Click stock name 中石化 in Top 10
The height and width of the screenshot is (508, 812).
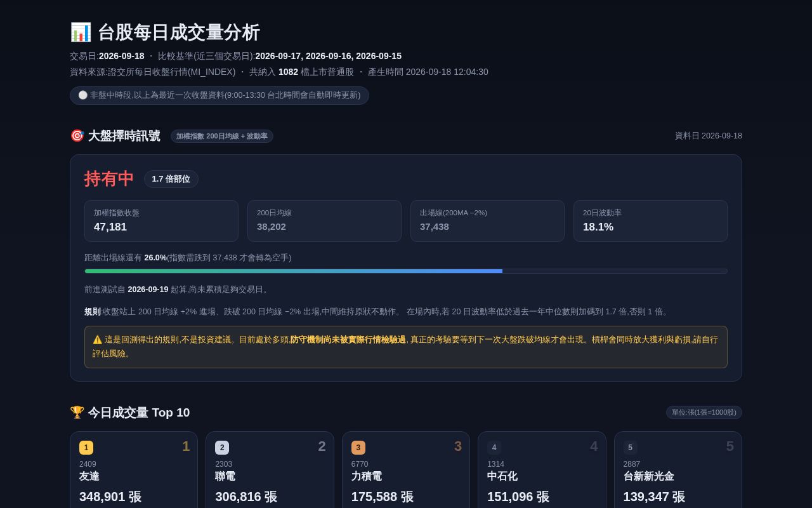tap(502, 476)
